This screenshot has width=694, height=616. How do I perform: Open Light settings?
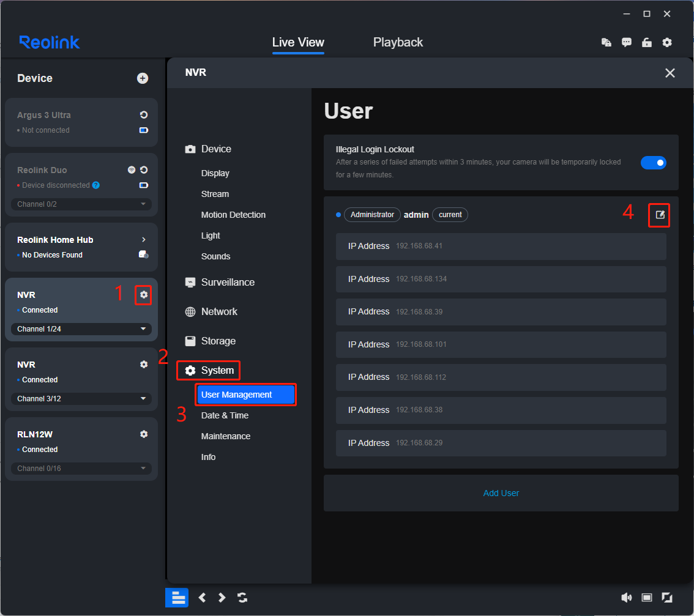[x=211, y=236]
